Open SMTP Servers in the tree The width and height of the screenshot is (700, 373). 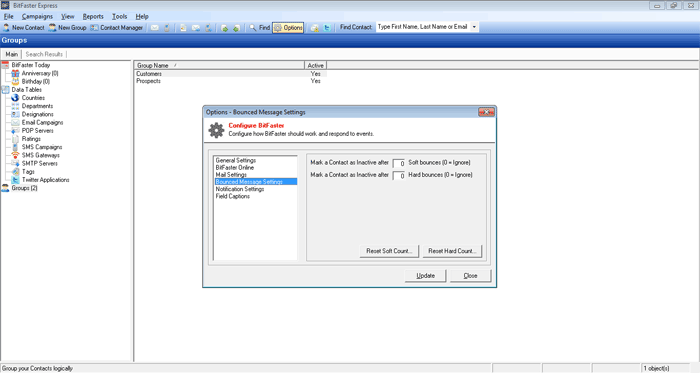(x=35, y=163)
